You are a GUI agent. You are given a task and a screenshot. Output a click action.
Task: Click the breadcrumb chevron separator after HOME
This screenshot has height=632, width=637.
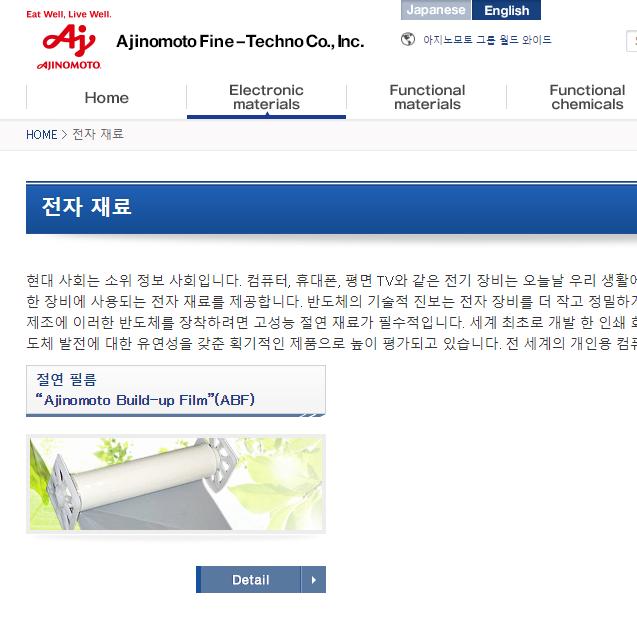pyautogui.click(x=64, y=134)
